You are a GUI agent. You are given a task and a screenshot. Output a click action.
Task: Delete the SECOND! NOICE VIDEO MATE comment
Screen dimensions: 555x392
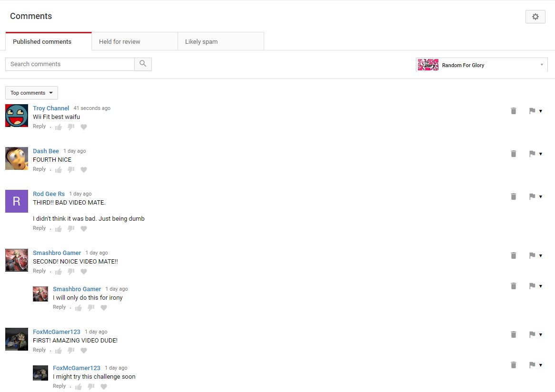(514, 256)
